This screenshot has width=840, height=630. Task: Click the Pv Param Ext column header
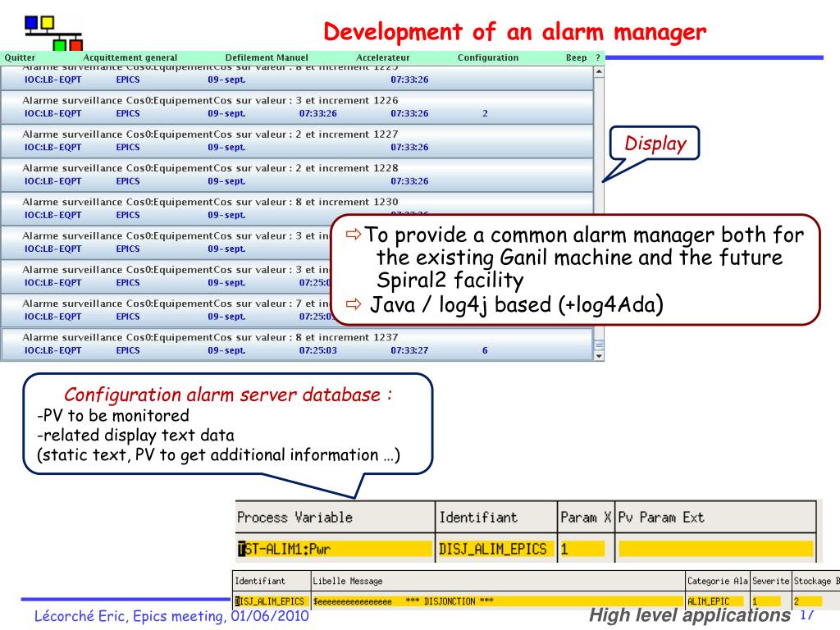click(x=715, y=518)
